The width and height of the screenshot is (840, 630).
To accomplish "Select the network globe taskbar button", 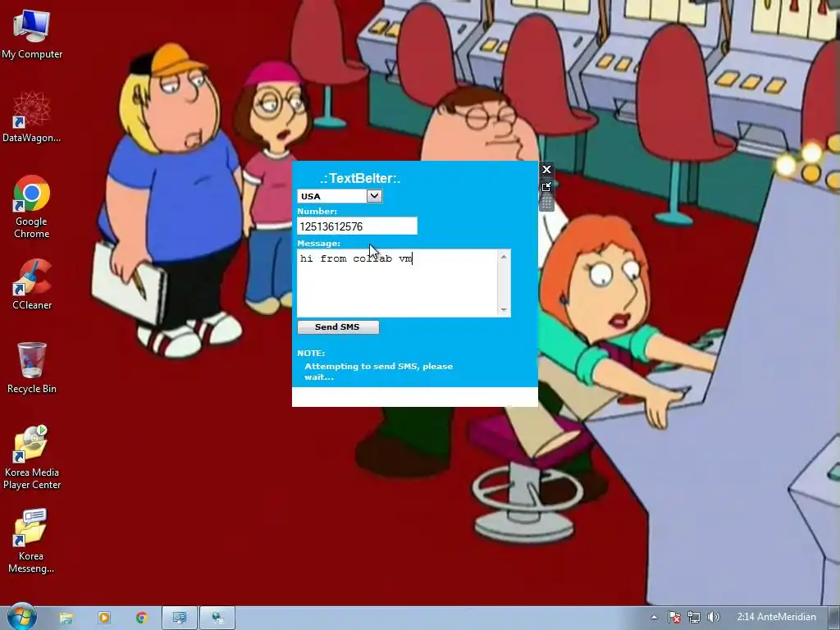I will click(x=217, y=618).
